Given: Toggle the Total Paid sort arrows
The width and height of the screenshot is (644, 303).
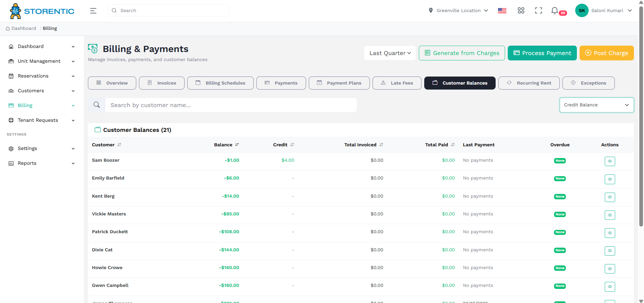Looking at the screenshot, I should 452,145.
